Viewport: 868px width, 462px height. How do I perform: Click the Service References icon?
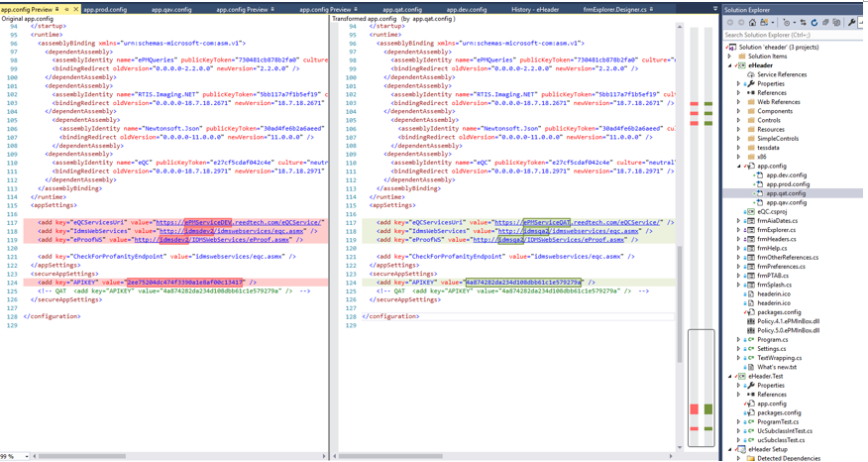point(751,74)
